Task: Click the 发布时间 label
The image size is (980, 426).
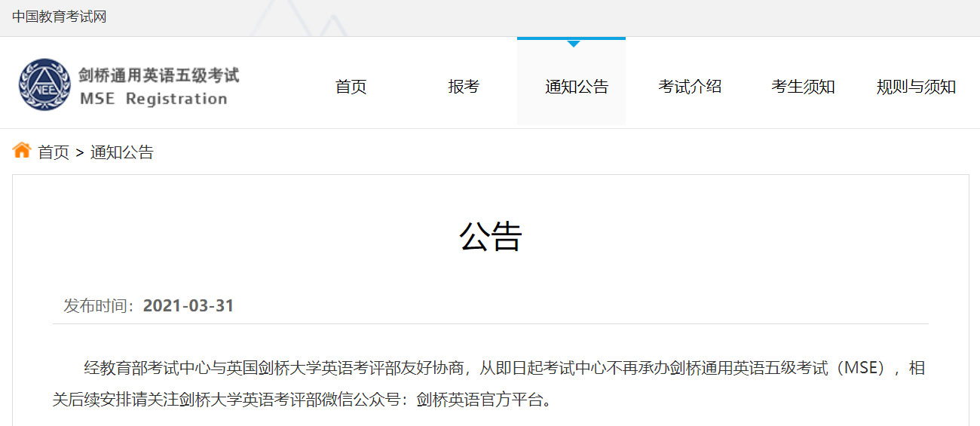Action: coord(100,305)
